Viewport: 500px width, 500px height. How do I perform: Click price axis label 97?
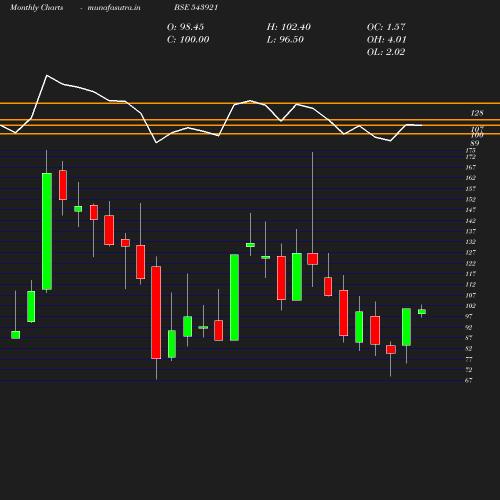pos(469,316)
